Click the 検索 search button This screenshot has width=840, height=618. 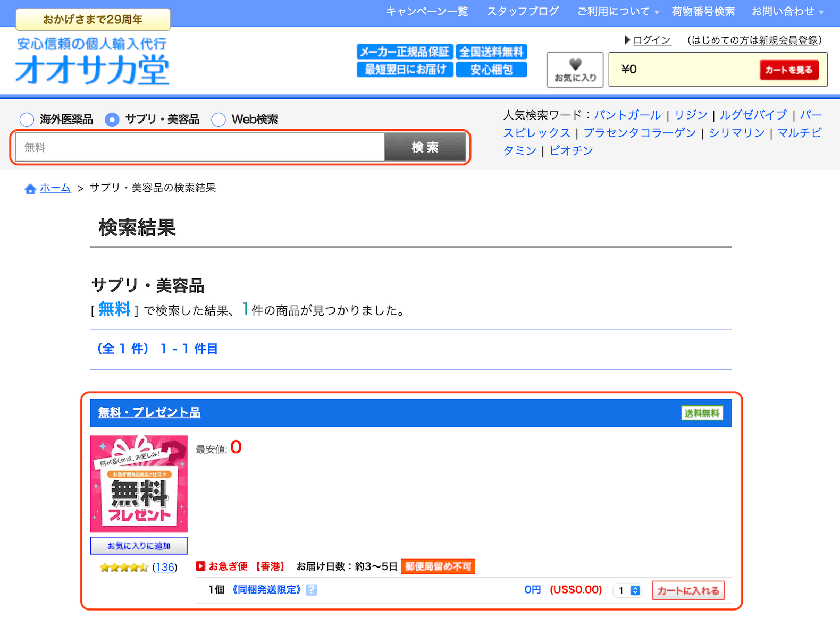[x=425, y=147]
